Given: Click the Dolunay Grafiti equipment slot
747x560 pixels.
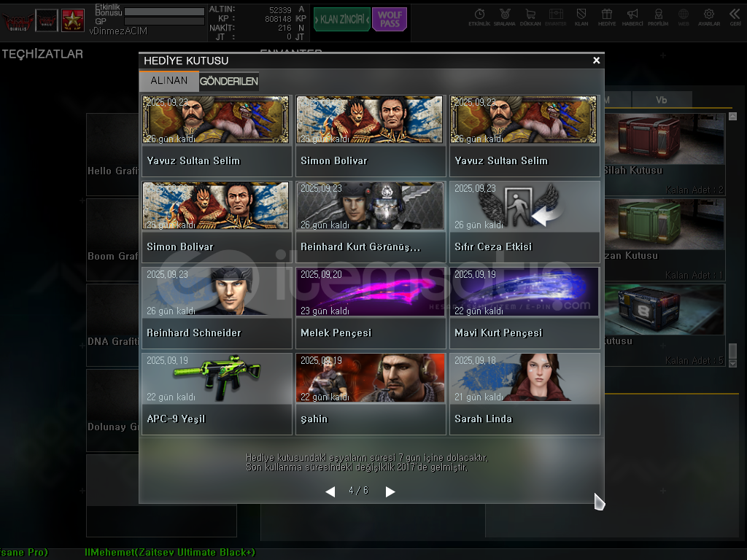Looking at the screenshot, I should (112, 410).
